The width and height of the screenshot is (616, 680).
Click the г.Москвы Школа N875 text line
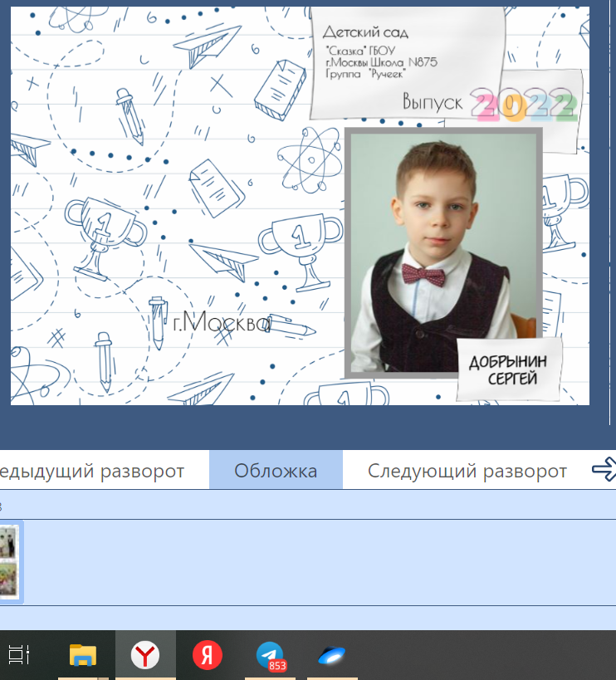[x=381, y=62]
